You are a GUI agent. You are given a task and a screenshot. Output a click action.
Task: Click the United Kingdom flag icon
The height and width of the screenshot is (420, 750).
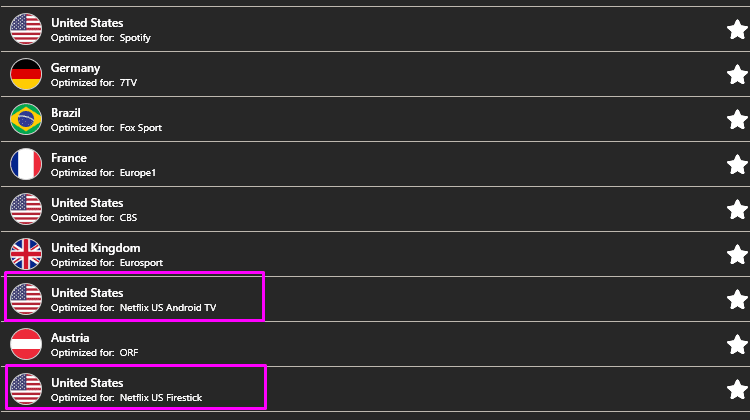[x=26, y=254]
